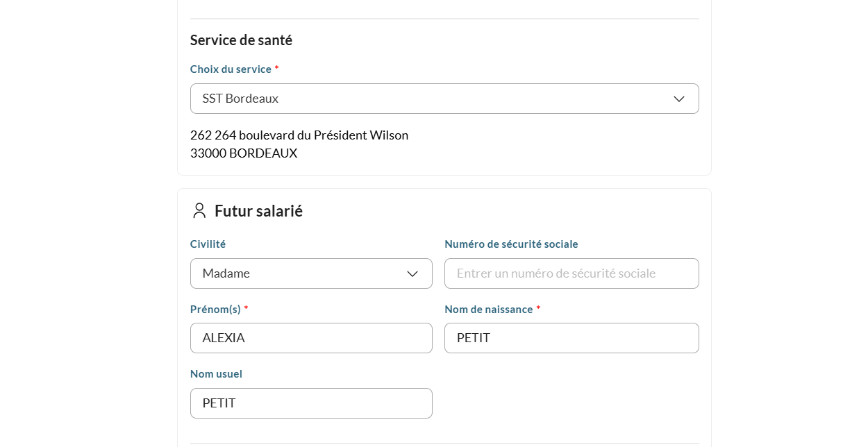Click the boulevard du Président Wilson address line
The width and height of the screenshot is (868, 447).
(x=299, y=135)
